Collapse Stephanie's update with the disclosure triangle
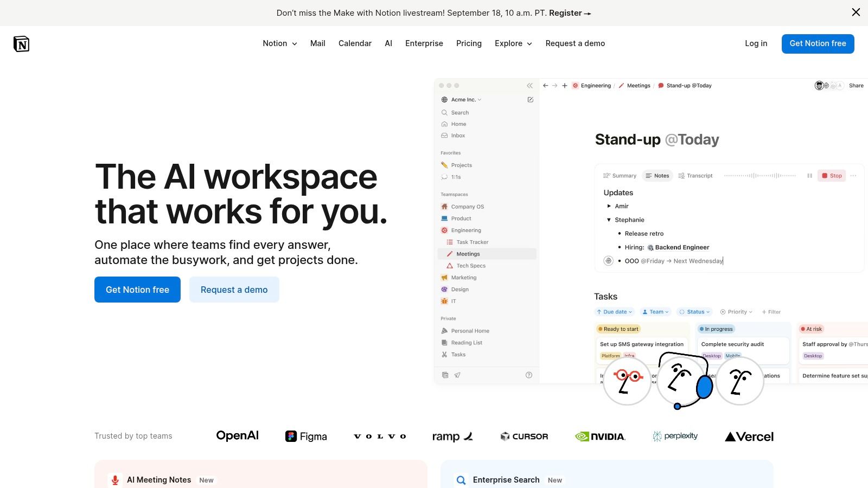 point(608,220)
